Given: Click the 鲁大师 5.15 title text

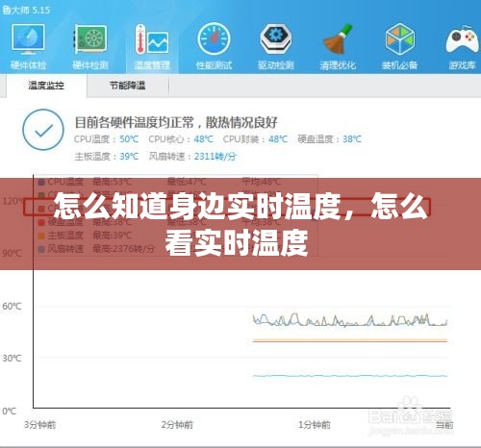Looking at the screenshot, I should point(26,10).
